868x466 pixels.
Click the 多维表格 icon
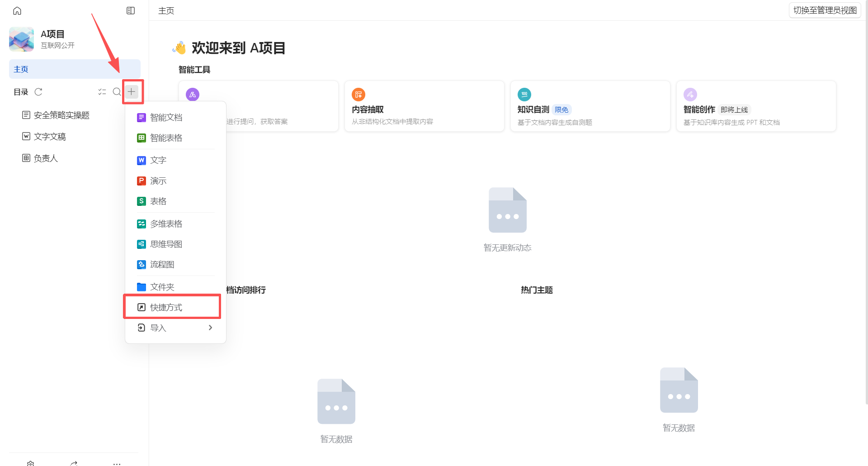point(142,223)
